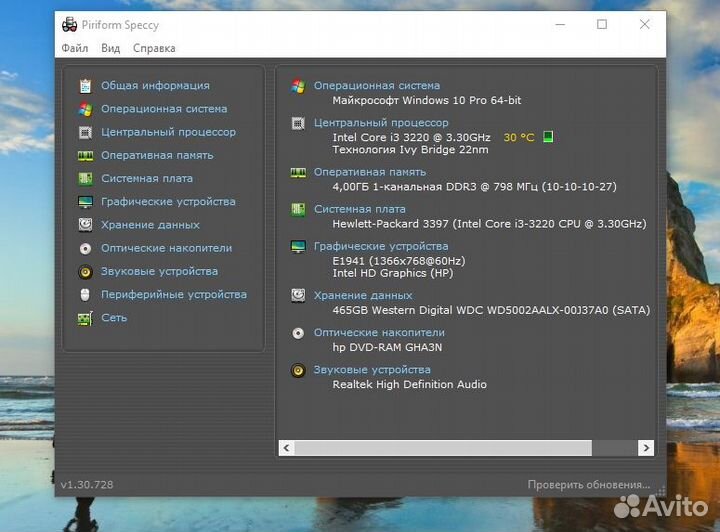This screenshot has width=720, height=532.
Task: Click the speaker icon in the summary panel
Action: pyautogui.click(x=298, y=370)
